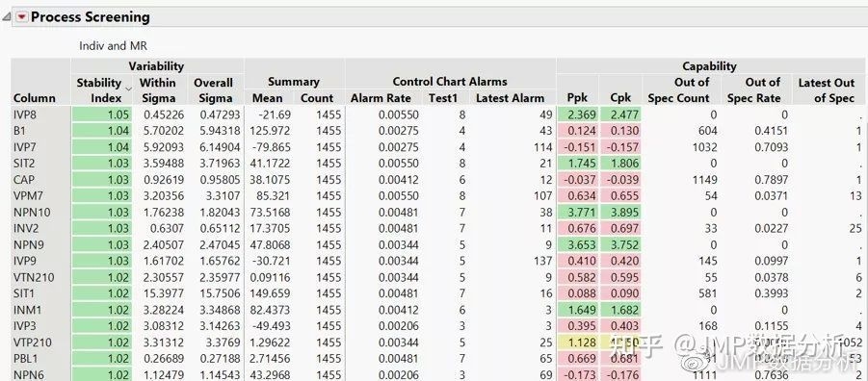The height and width of the screenshot is (381, 868).
Task: Collapse the Process Screening outline disclosure triangle
Action: pos(6,17)
